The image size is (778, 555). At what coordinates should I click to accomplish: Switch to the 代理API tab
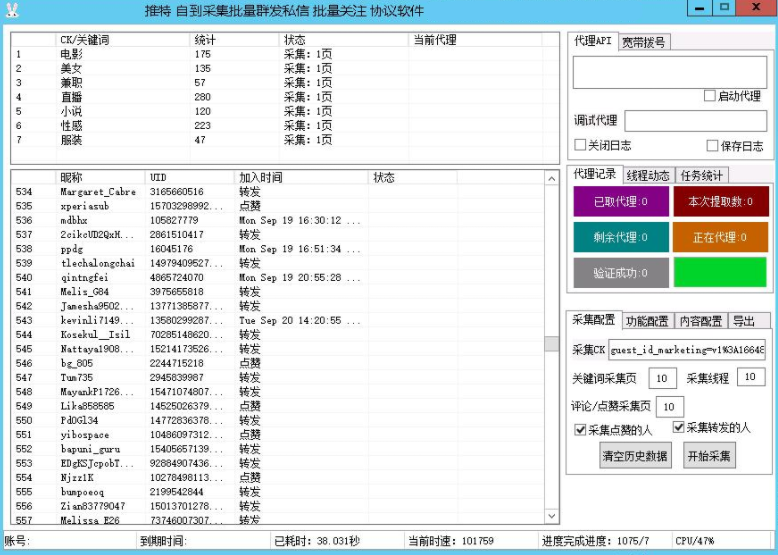[593, 41]
